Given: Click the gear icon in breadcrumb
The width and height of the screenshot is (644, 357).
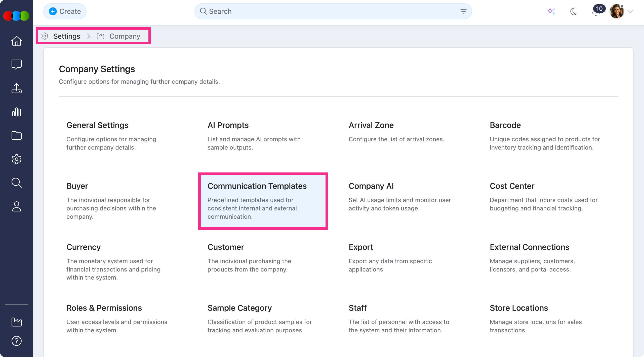Looking at the screenshot, I should point(45,36).
